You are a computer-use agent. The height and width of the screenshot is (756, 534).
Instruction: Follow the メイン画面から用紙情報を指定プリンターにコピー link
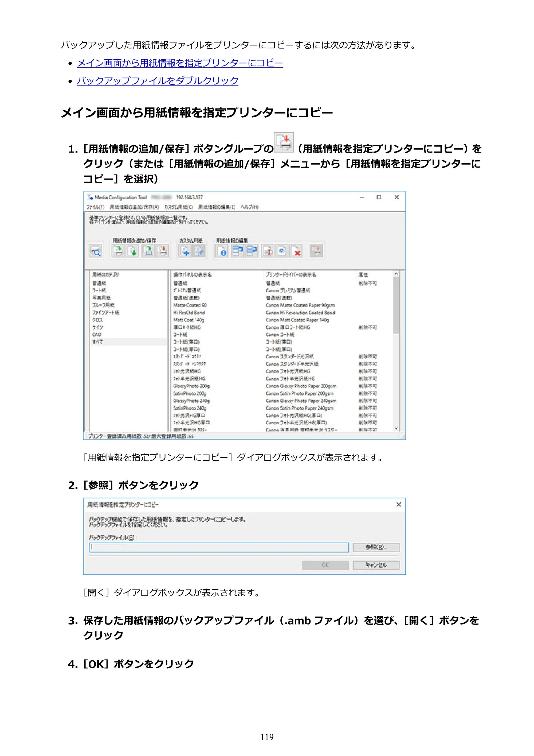tap(180, 63)
